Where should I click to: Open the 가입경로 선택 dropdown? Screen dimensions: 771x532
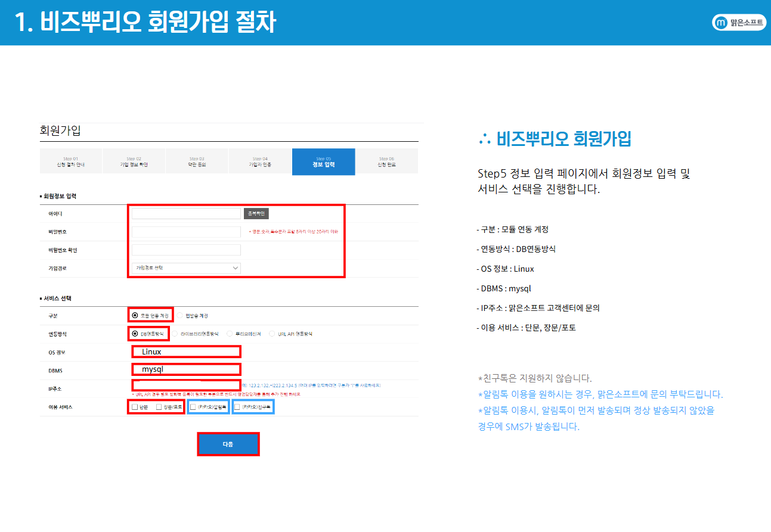click(186, 268)
